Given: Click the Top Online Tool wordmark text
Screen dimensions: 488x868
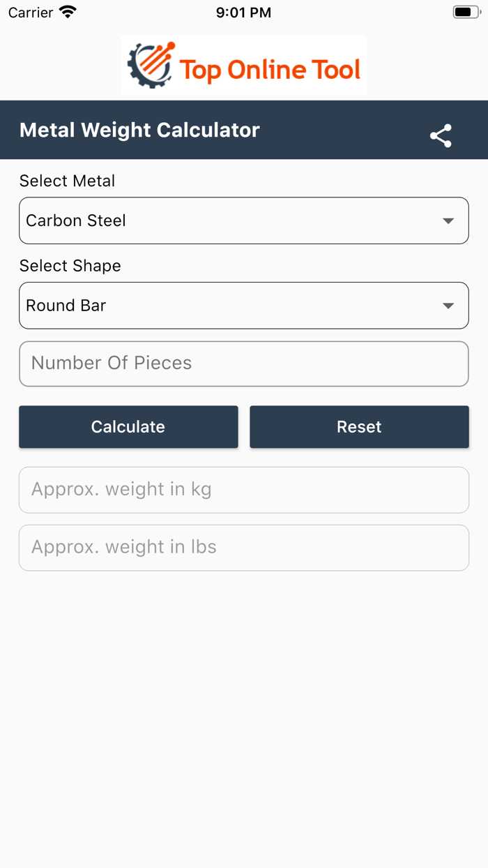Looking at the screenshot, I should click(270, 68).
